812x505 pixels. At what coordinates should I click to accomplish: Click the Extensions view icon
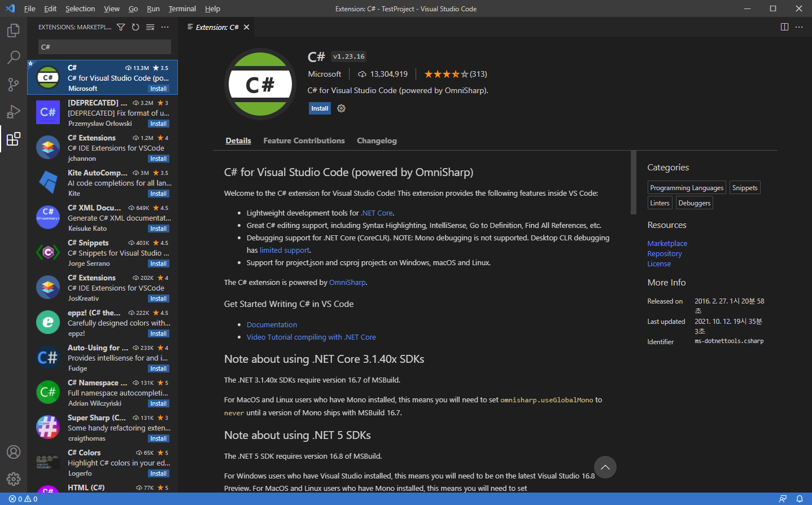14,138
